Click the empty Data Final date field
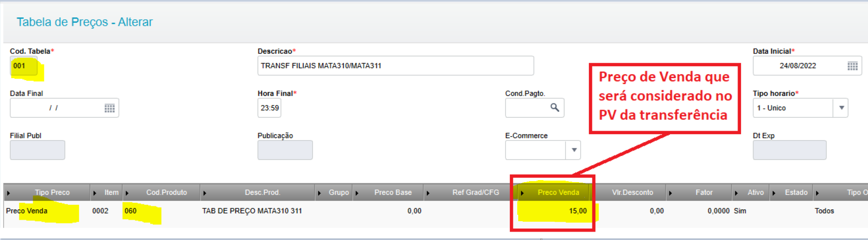This screenshot has width=868, height=240. coord(64,108)
